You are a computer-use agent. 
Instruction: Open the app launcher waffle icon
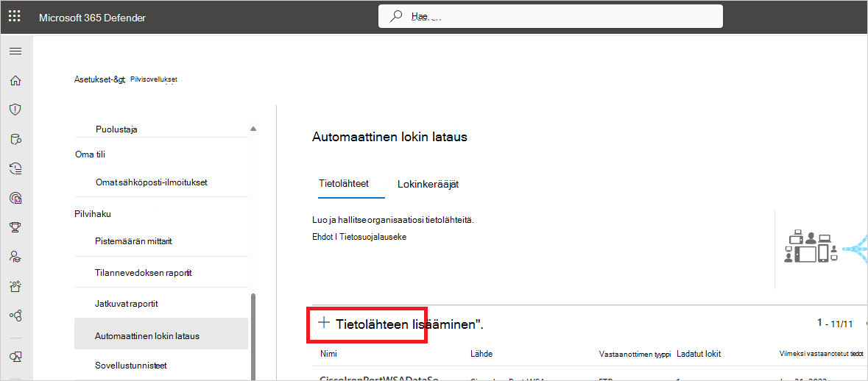[x=15, y=17]
